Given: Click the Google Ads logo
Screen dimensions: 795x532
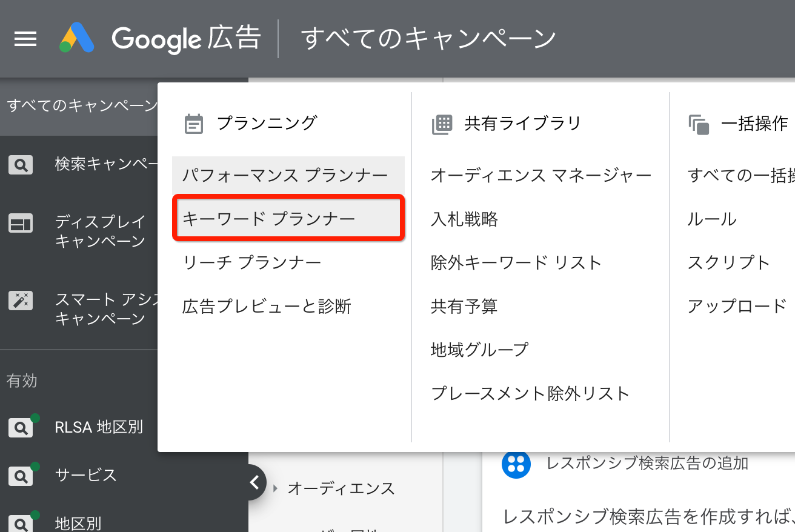Looking at the screenshot, I should (x=77, y=38).
